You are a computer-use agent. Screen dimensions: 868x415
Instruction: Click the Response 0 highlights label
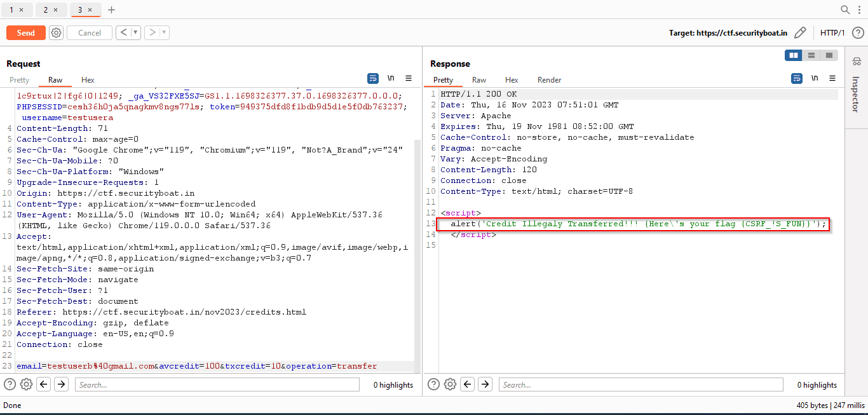pyautogui.click(x=817, y=384)
